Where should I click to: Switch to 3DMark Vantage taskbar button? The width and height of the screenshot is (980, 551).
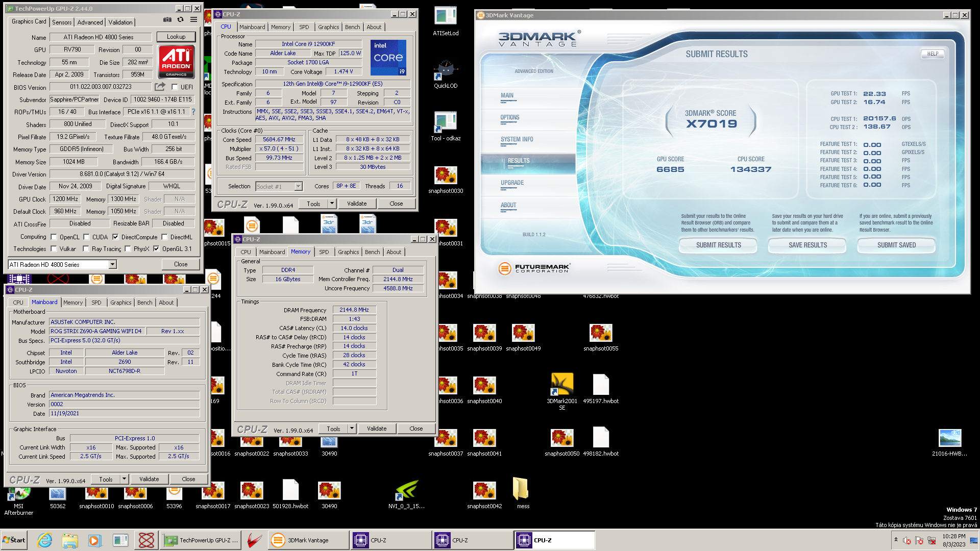[x=308, y=540]
